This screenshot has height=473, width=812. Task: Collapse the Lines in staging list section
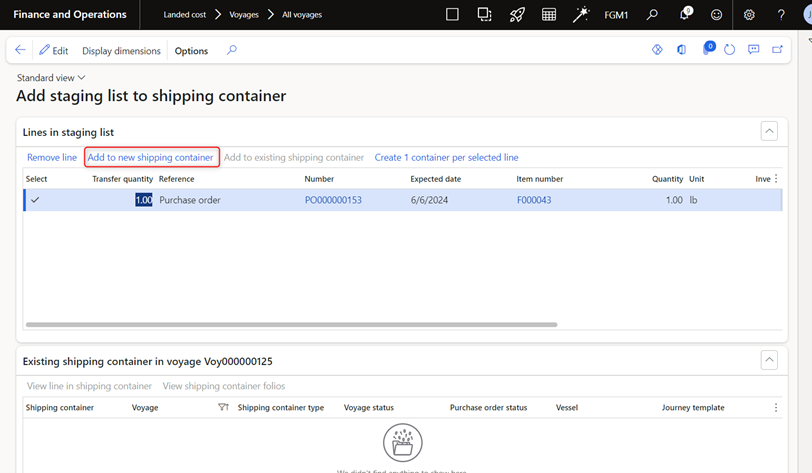769,131
